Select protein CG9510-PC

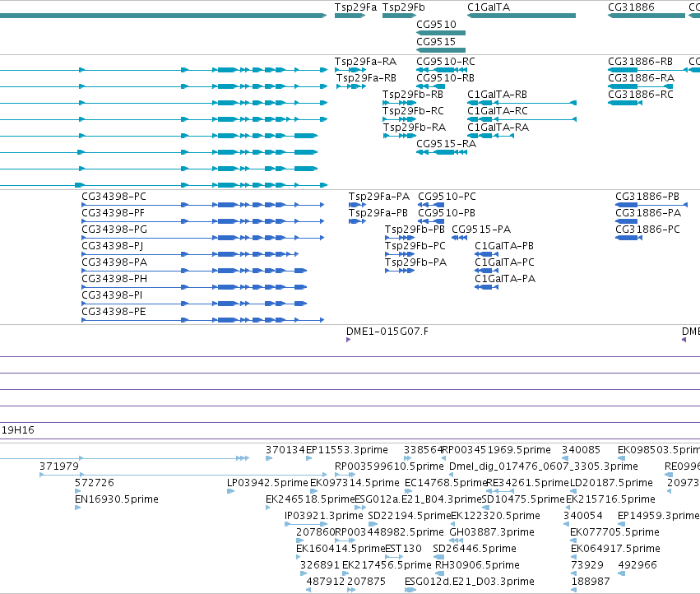point(447,197)
